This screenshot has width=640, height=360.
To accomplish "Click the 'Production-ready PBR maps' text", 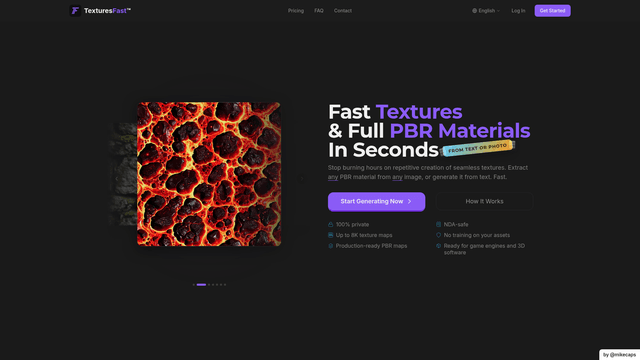I will 371,246.
